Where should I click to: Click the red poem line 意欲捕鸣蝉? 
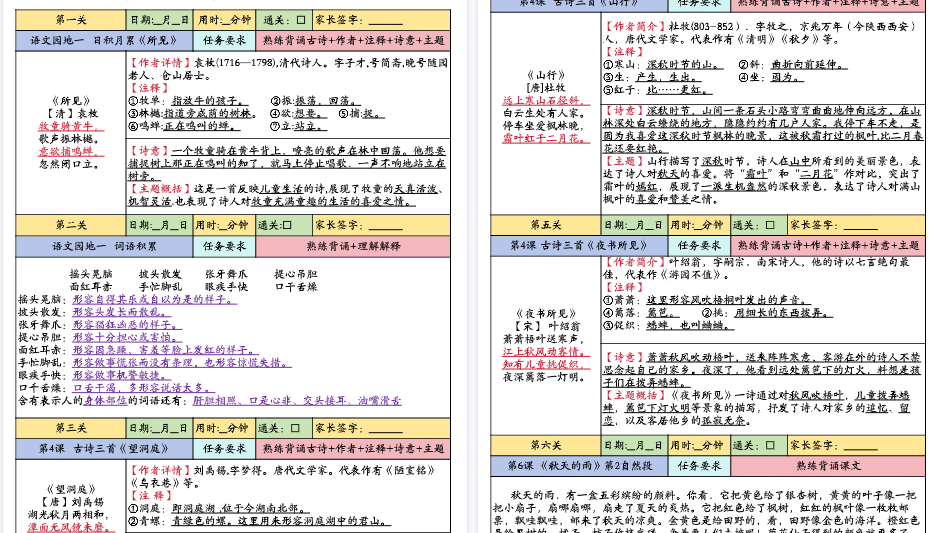click(x=71, y=151)
